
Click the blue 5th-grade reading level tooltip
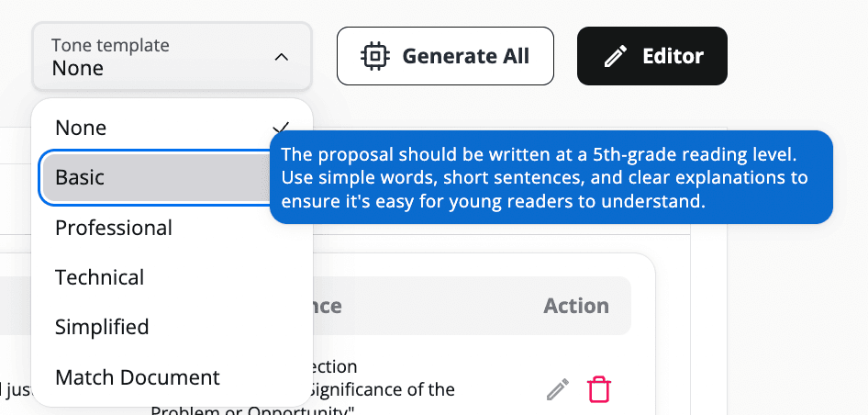pos(551,176)
